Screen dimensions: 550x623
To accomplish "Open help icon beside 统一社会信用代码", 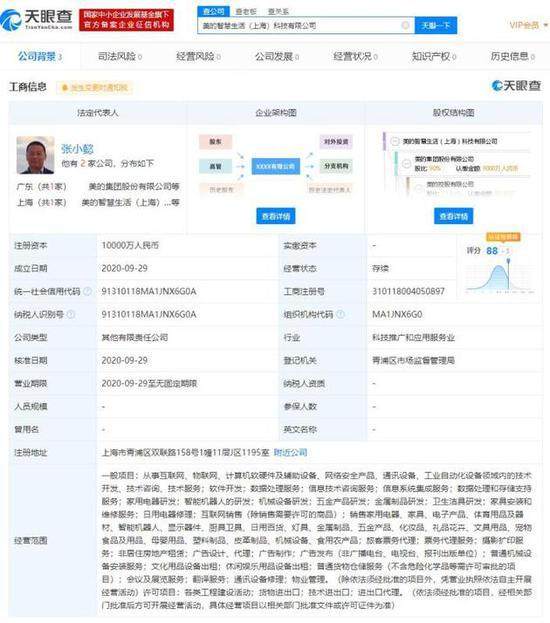I will (87, 291).
